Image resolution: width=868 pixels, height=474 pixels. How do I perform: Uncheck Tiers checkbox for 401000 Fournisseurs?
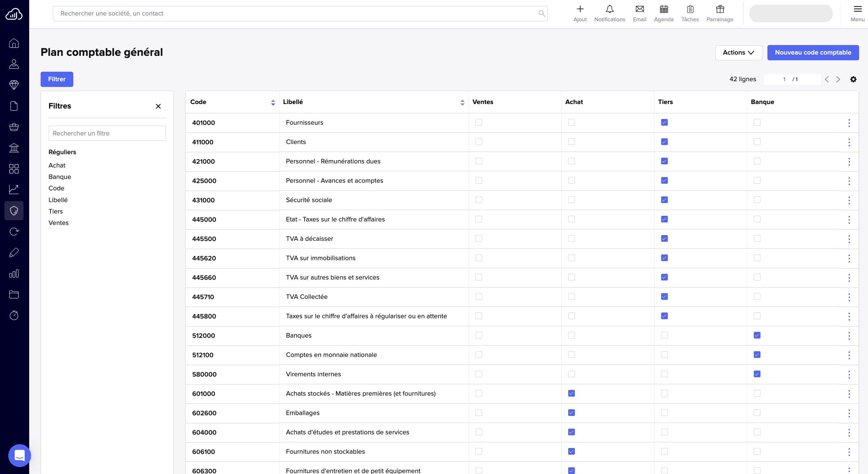pos(664,122)
